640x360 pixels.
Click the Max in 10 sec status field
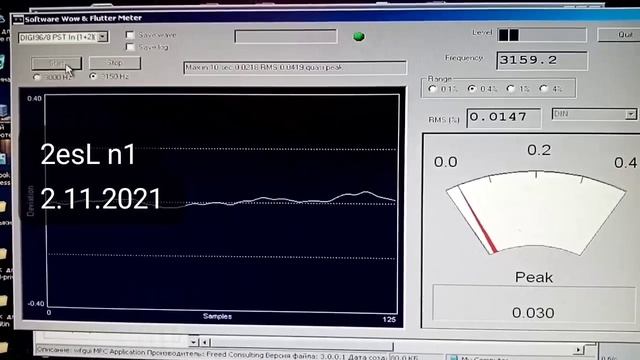295,67
